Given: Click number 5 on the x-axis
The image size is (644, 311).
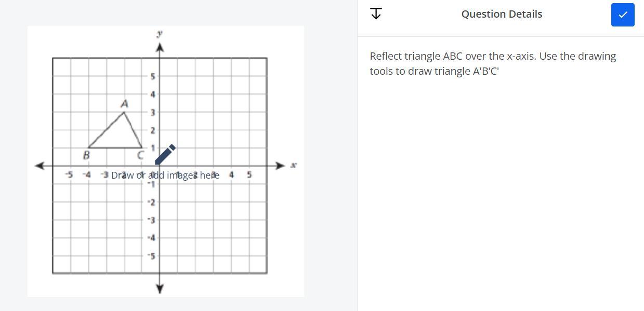Looking at the screenshot, I should [249, 175].
